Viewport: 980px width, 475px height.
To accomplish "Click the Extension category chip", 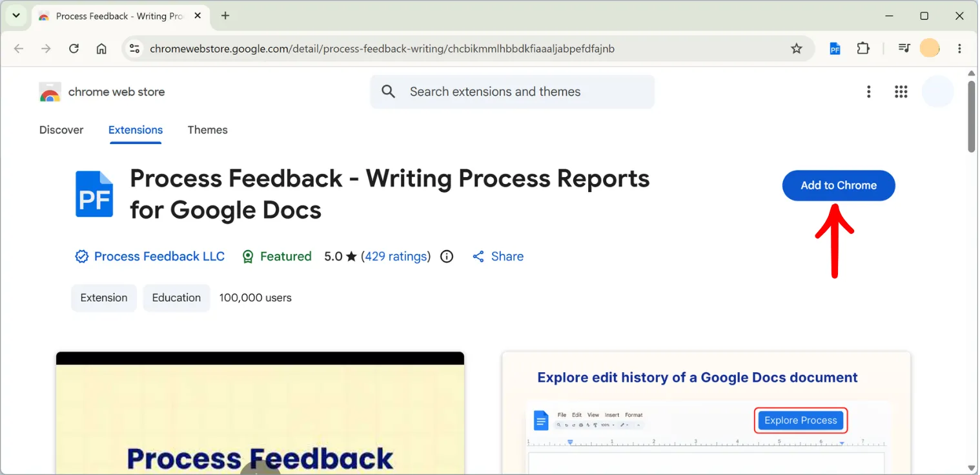I will 104,298.
